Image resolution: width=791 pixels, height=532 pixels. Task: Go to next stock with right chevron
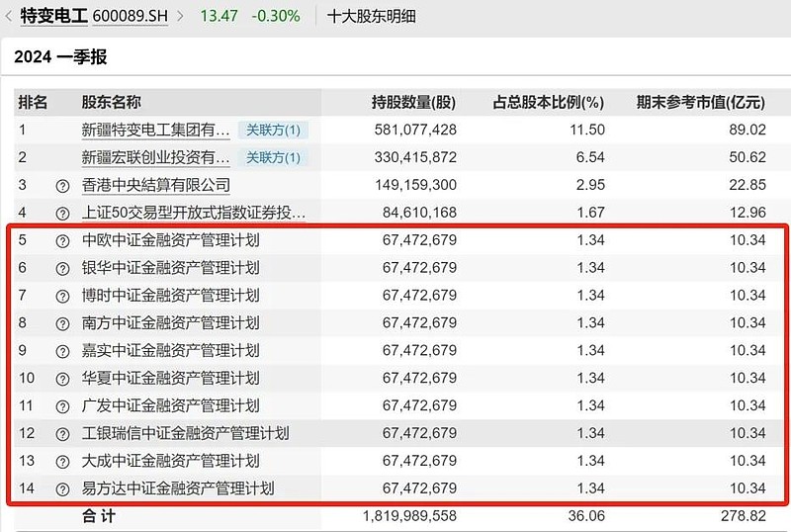180,16
